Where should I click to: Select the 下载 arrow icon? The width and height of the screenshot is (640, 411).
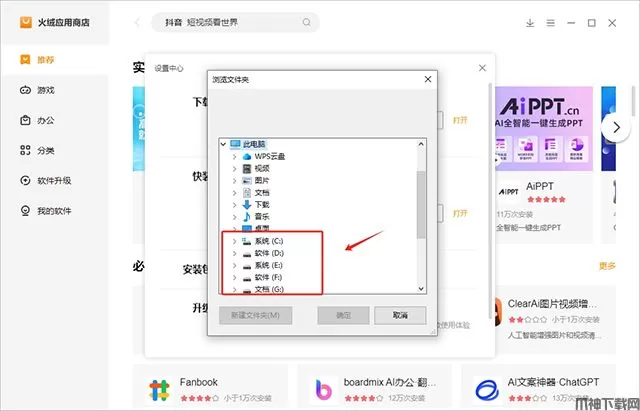click(247, 204)
